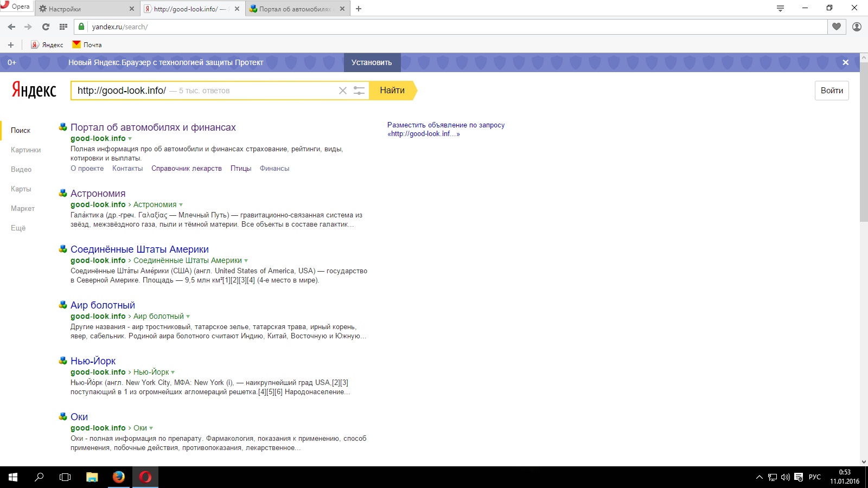This screenshot has height=488, width=868.
Task: Select the Картинки section
Action: point(26,150)
